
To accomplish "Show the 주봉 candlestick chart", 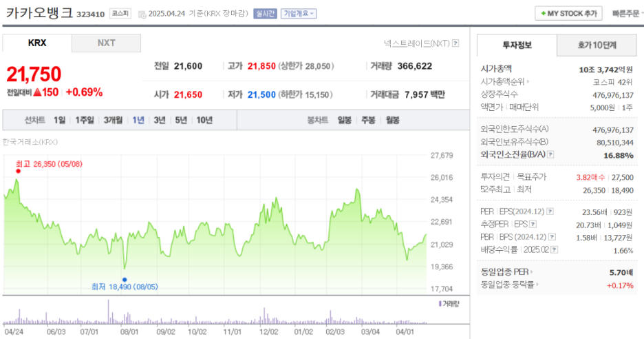I will (368, 120).
